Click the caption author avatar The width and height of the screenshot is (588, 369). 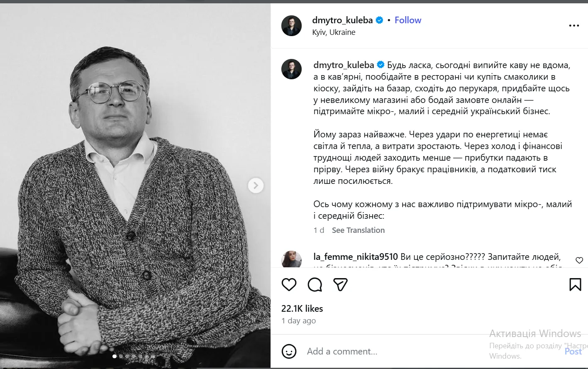pyautogui.click(x=291, y=69)
